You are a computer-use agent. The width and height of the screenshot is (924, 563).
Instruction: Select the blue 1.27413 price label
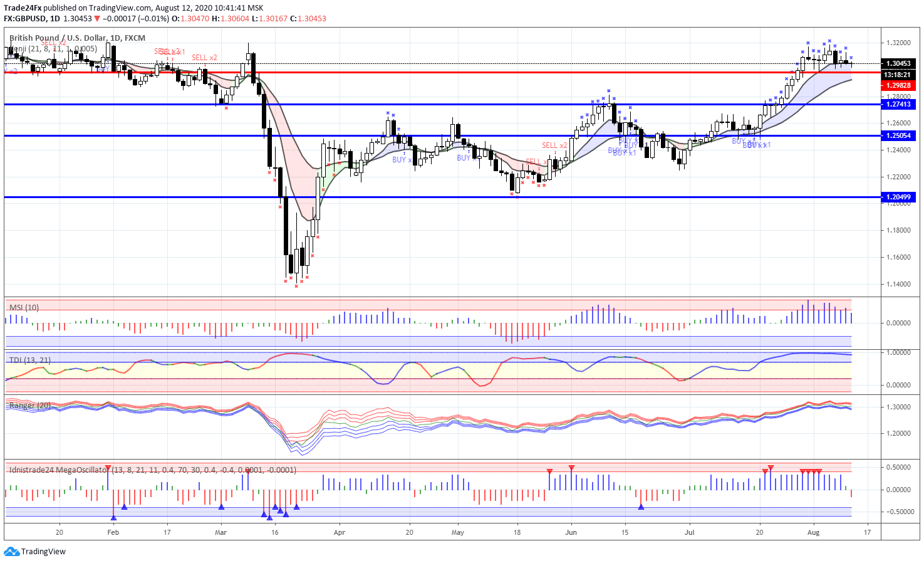[898, 105]
